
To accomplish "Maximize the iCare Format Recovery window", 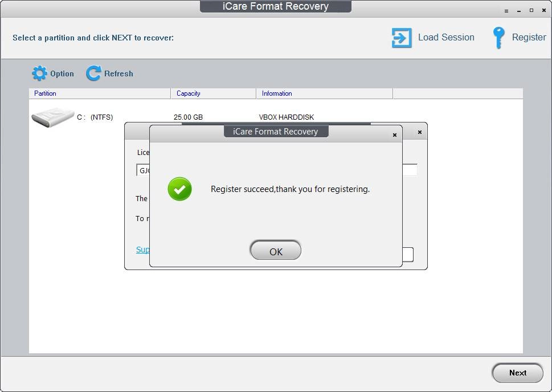I will [531, 11].
